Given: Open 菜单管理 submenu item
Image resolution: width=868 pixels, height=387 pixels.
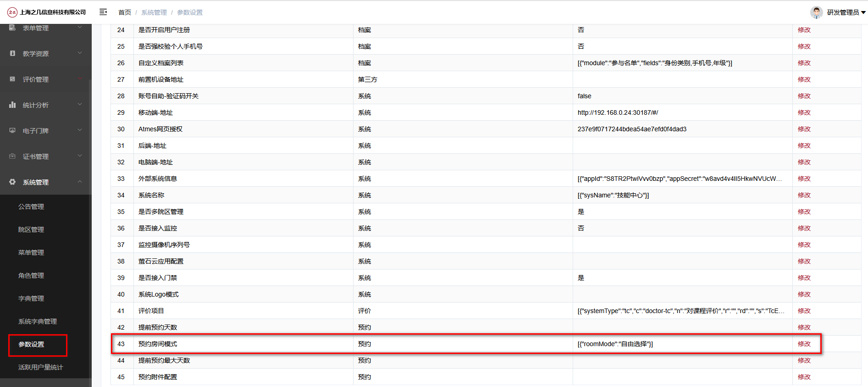Looking at the screenshot, I should point(31,252).
